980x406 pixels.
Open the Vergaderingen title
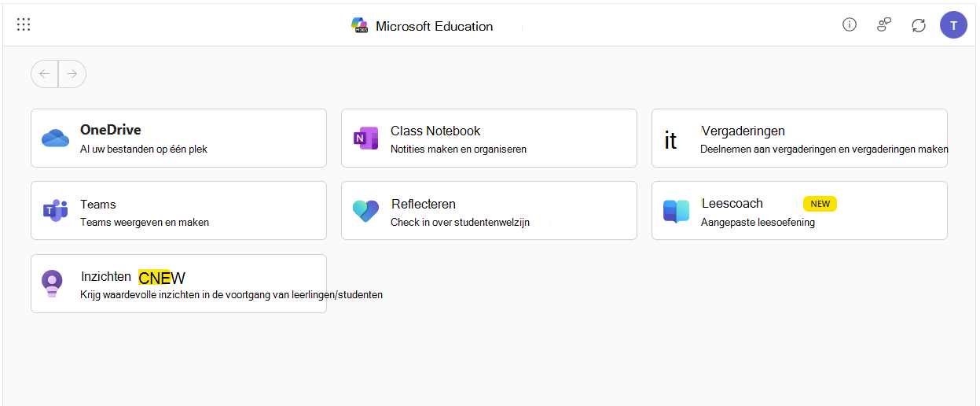tap(743, 131)
